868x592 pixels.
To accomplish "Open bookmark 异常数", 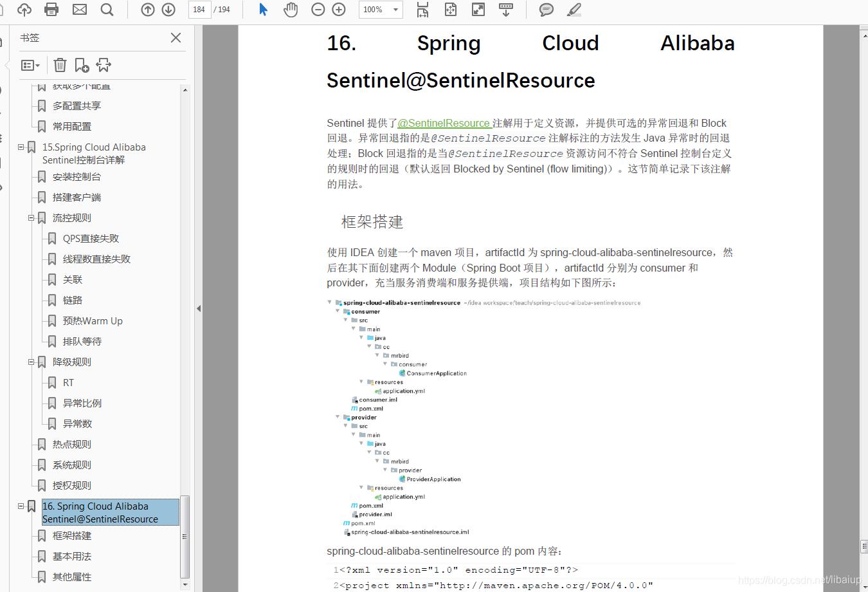I will (x=77, y=424).
